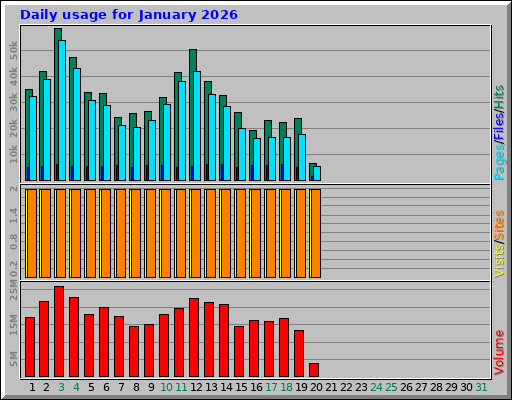Select the orange sites bar for day 20
The image size is (512, 400).
click(x=316, y=233)
